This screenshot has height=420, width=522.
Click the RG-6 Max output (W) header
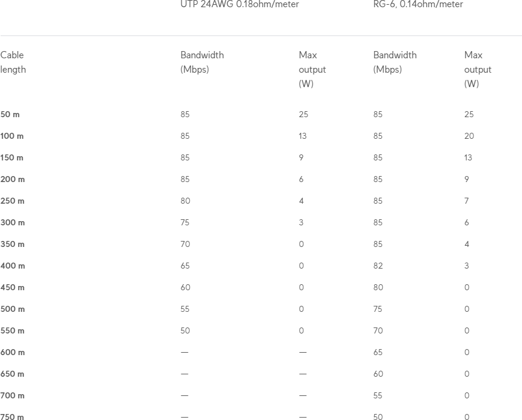click(478, 69)
